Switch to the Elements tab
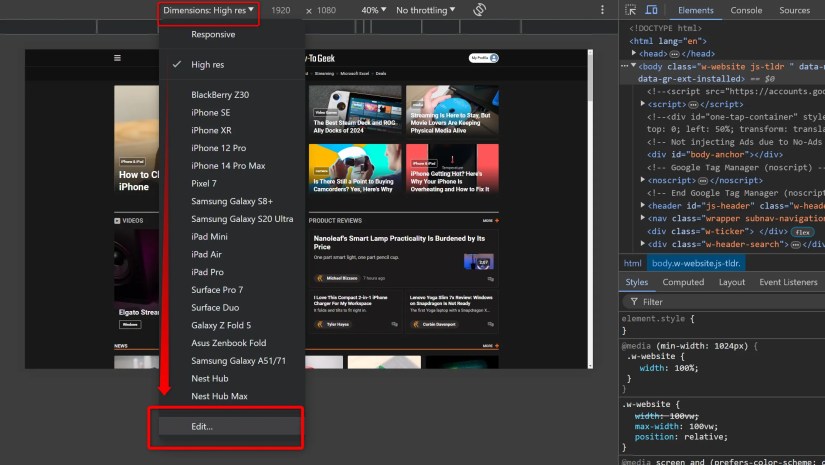This screenshot has width=825, height=465. (696, 10)
